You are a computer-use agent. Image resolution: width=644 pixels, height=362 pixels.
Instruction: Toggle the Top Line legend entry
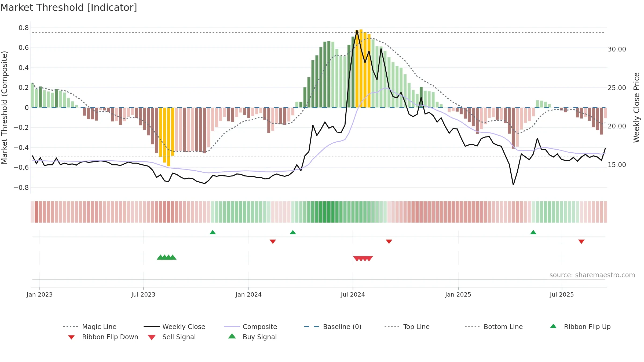[x=407, y=327]
